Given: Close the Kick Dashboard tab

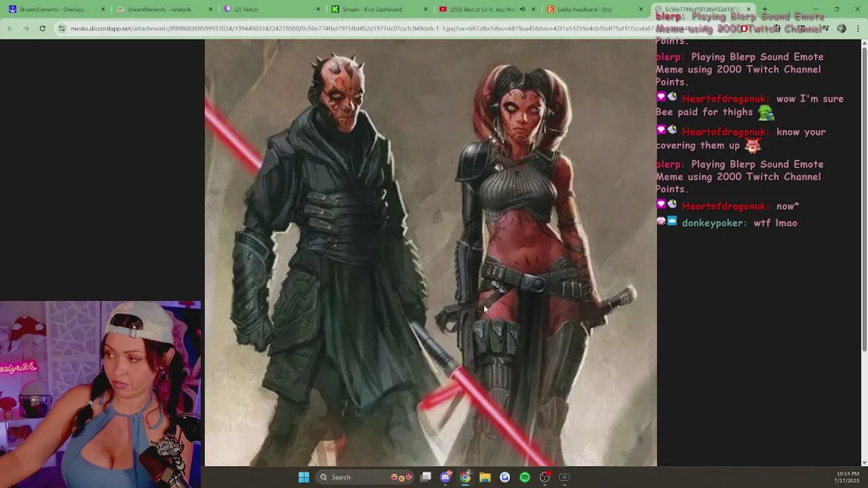Looking at the screenshot, I should (x=426, y=9).
